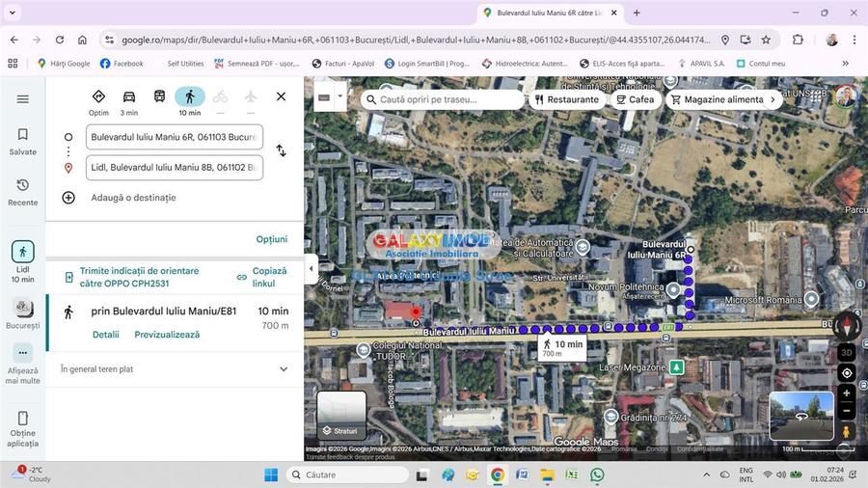Select the flight travel mode
The width and height of the screenshot is (868, 488).
(x=251, y=97)
